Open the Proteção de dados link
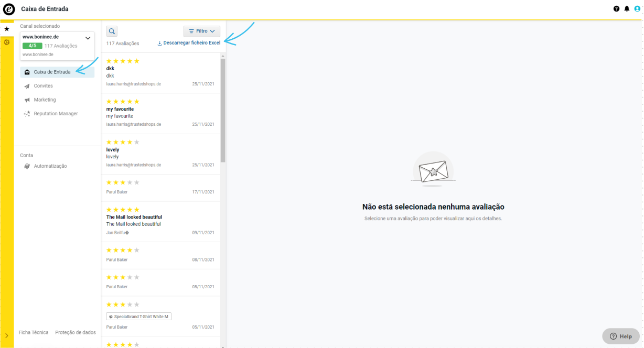The height and width of the screenshot is (348, 644). (76, 332)
